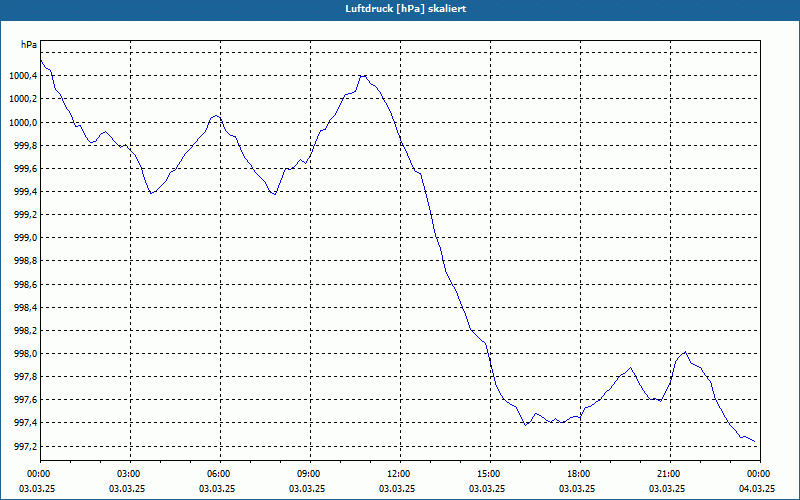The height and width of the screenshot is (500, 800).
Task: Select the 03.03.25 date beneath 03:00
Action: tap(127, 489)
